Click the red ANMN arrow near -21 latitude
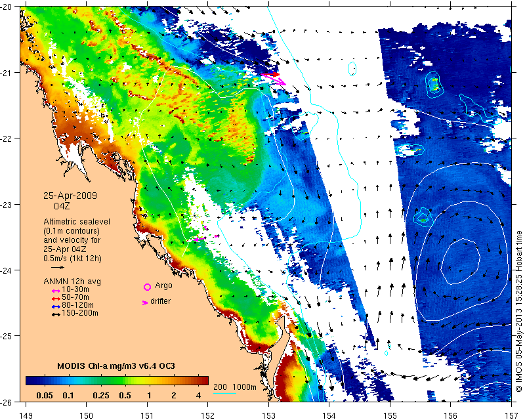 (x=270, y=74)
